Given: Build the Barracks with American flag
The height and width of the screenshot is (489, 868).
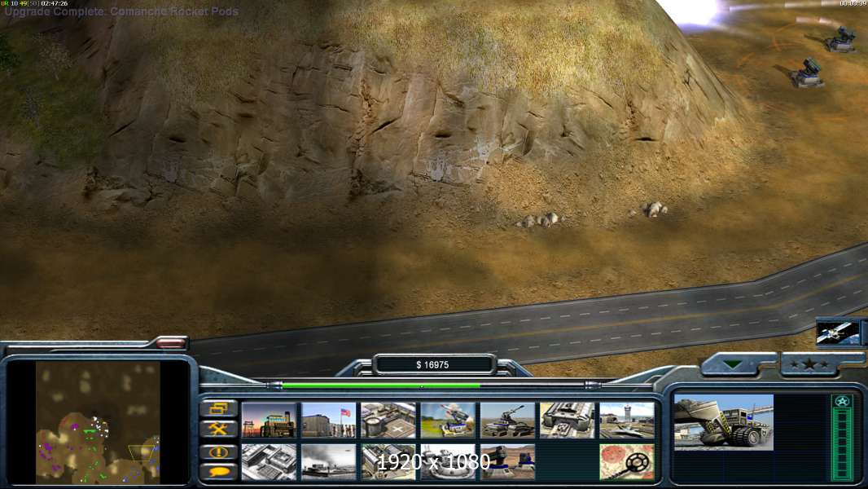Looking at the screenshot, I should pyautogui.click(x=328, y=421).
